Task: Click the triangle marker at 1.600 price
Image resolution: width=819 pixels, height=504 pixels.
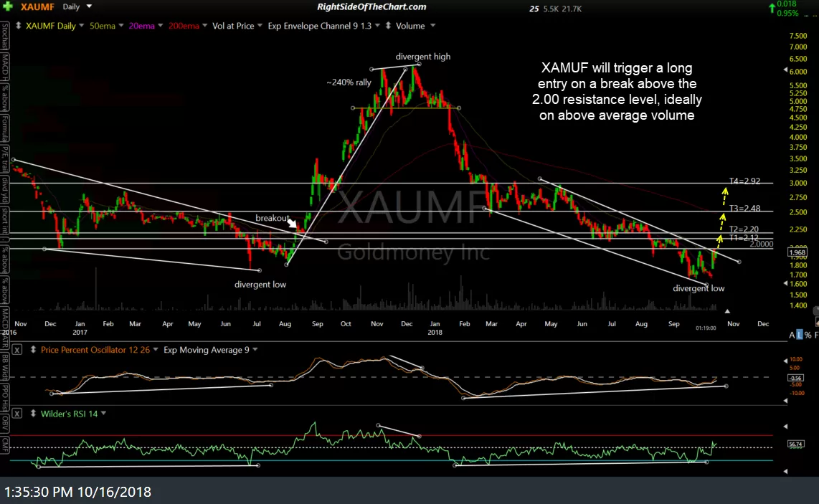Action: pyautogui.click(x=785, y=284)
